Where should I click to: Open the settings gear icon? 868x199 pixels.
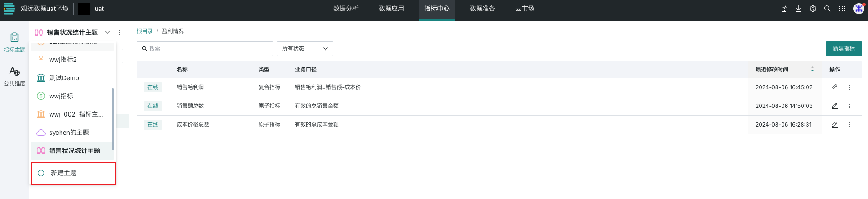[x=813, y=9]
